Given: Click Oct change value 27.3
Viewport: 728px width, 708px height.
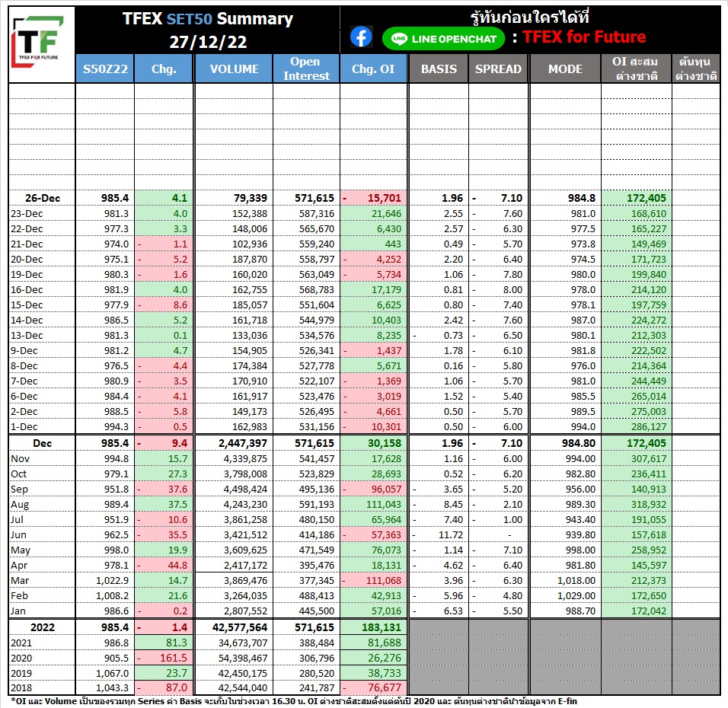Looking at the screenshot, I should [x=177, y=474].
